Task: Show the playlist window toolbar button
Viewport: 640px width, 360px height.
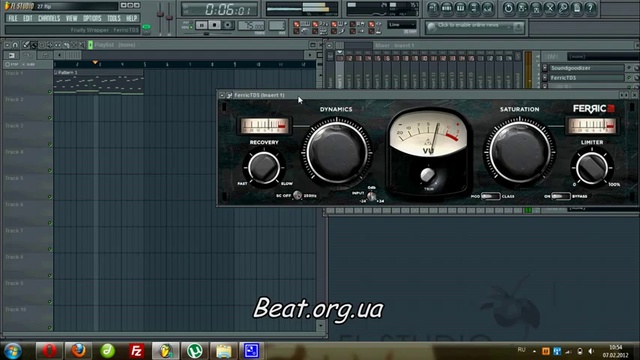Action: [x=433, y=8]
